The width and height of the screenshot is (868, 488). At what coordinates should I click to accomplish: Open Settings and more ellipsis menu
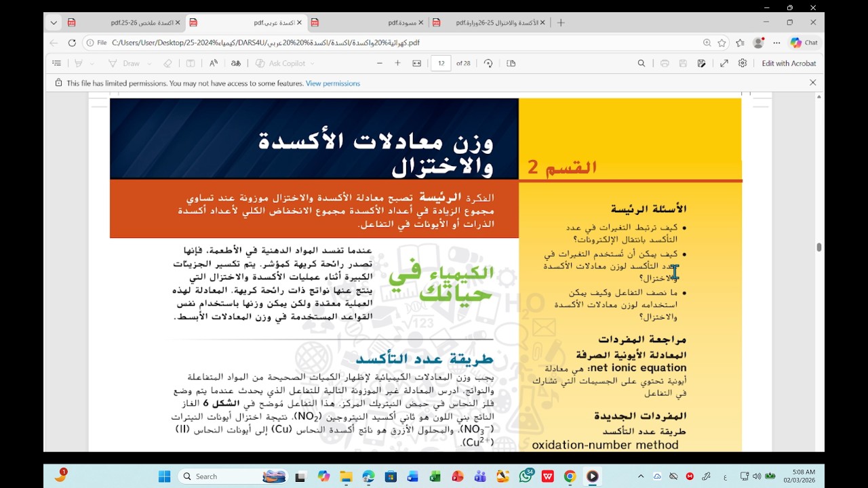click(776, 43)
